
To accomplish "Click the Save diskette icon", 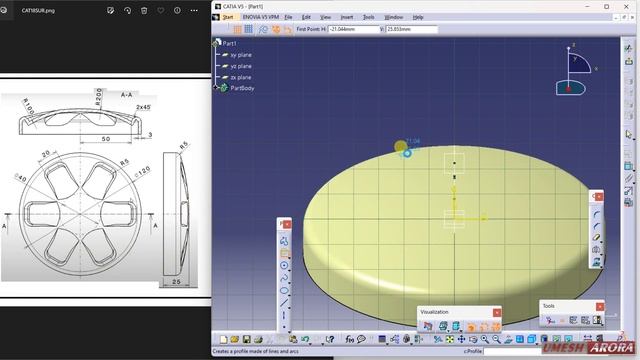I will 247,339.
